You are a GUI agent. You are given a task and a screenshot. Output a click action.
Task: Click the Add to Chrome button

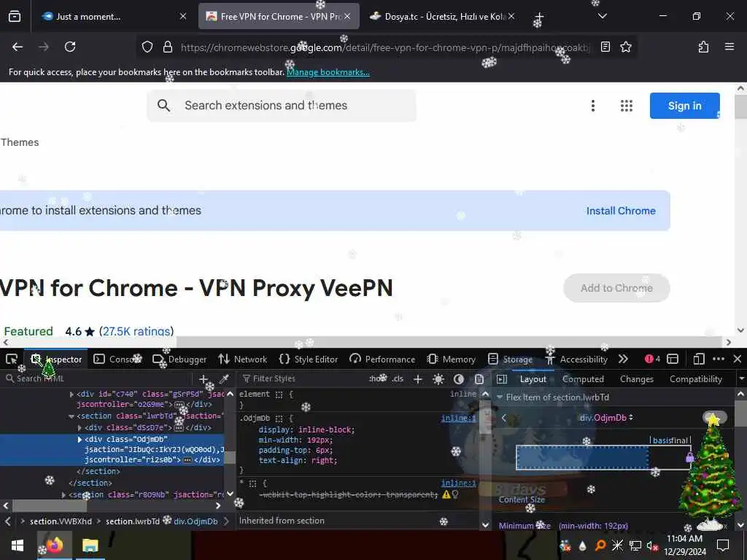pyautogui.click(x=616, y=287)
